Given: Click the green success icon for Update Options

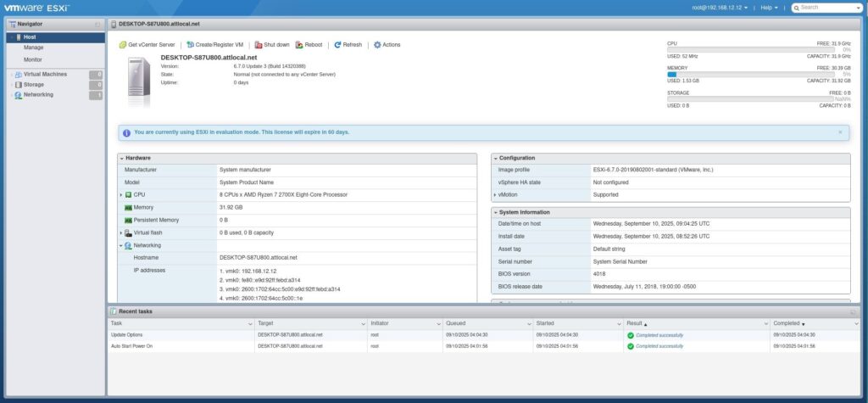Looking at the screenshot, I should pyautogui.click(x=631, y=335).
